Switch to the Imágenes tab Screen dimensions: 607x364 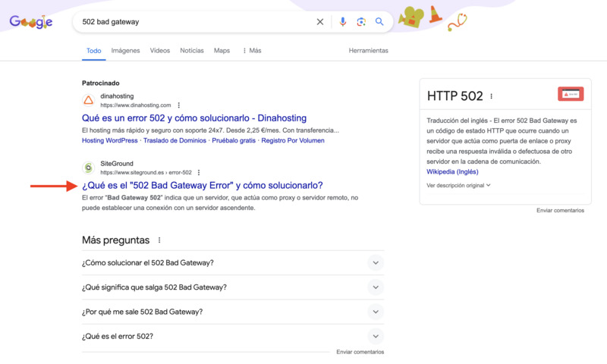[x=125, y=51]
